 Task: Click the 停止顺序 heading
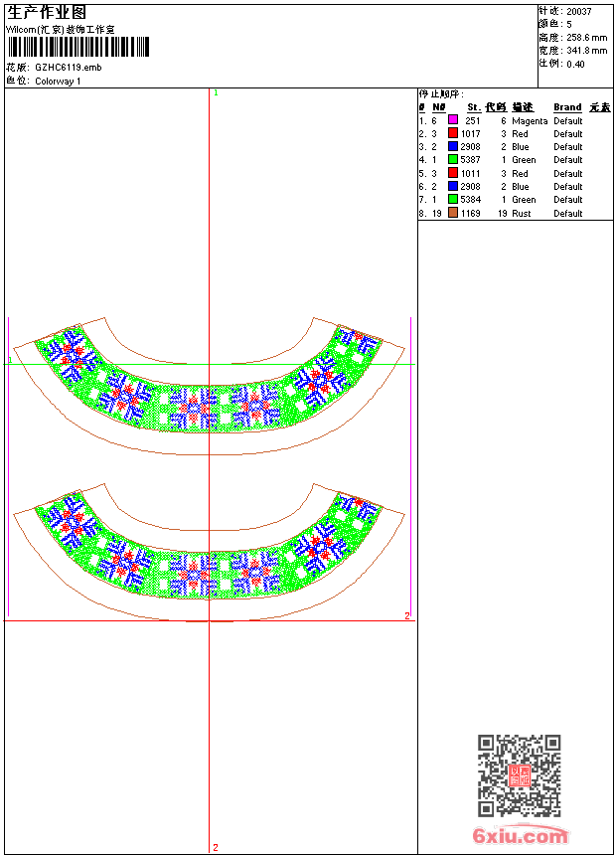[x=441, y=93]
